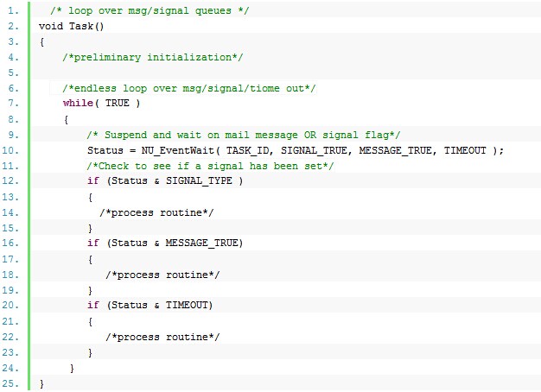
Task: Click the TASK_ID argument on line 10
Action: (246, 150)
